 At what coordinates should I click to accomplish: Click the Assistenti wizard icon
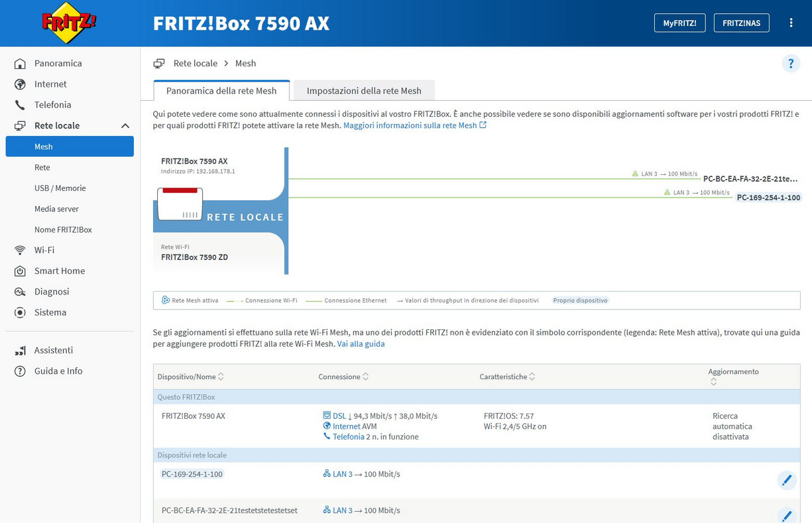21,350
